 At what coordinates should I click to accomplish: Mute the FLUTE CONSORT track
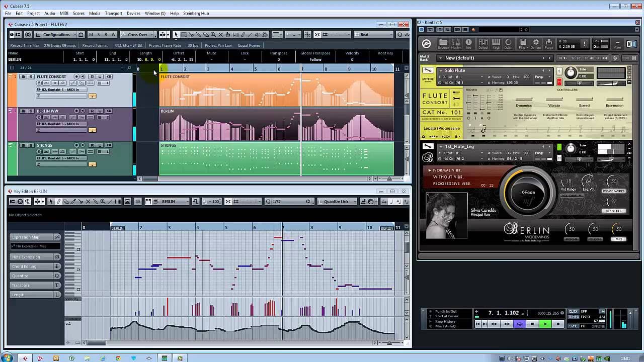tap(23, 76)
